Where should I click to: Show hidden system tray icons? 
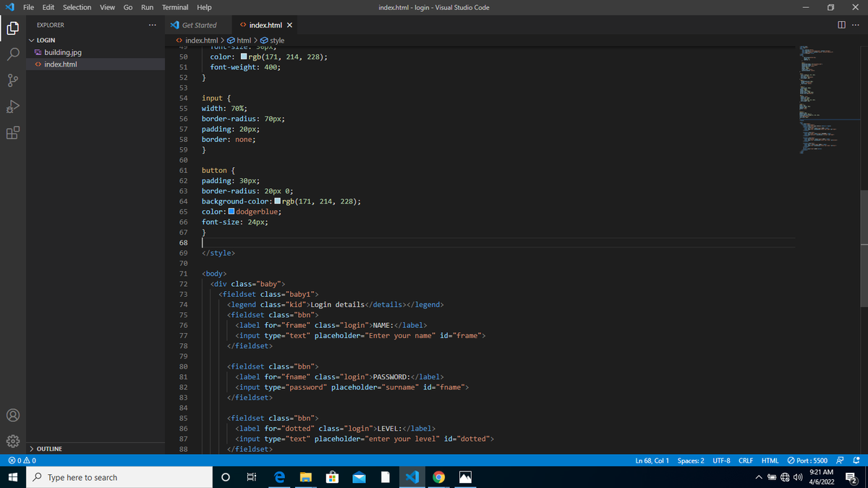759,477
